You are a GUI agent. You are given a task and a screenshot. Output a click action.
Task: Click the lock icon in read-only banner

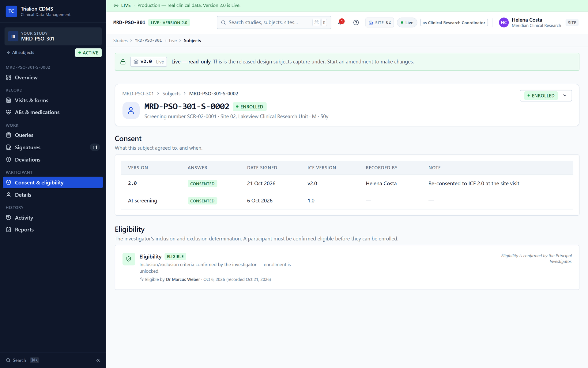tap(123, 62)
